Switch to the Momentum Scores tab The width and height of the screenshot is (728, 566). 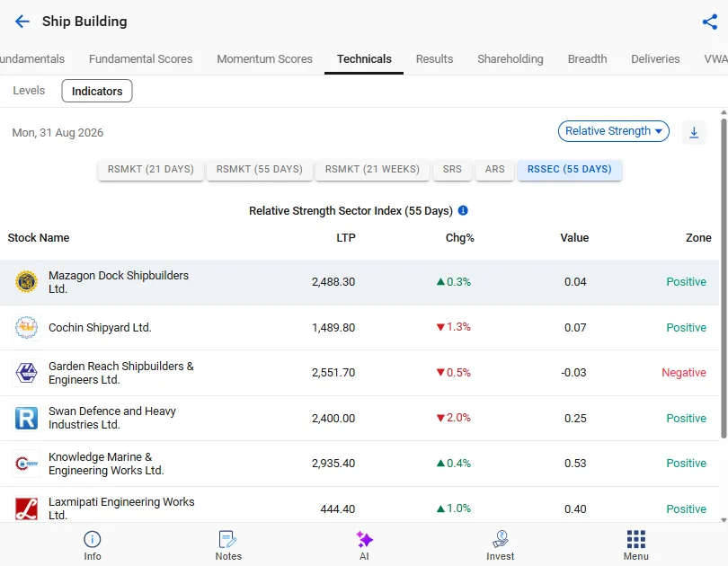coord(264,59)
